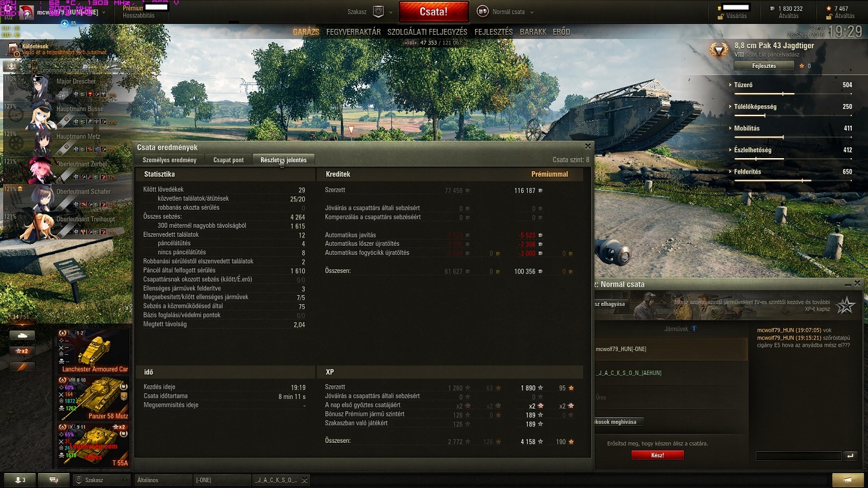
Task: Toggle the orange stripe carousel filter
Action: [22, 367]
